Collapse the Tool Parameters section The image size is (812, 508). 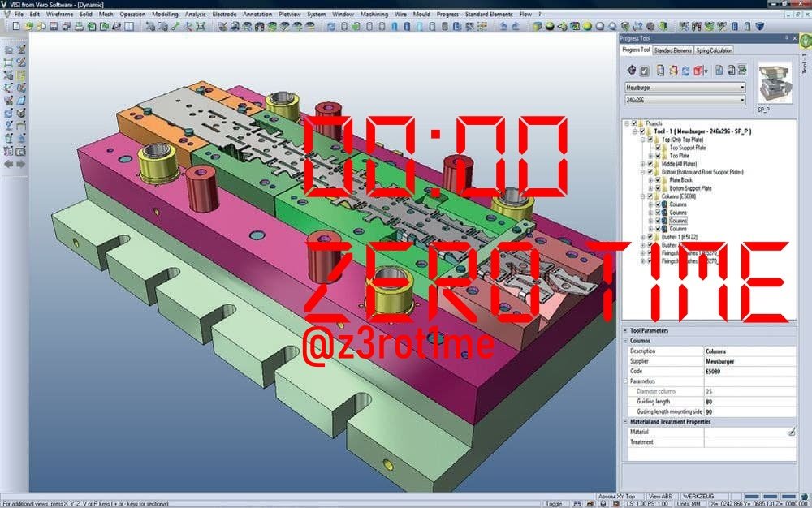(x=625, y=330)
